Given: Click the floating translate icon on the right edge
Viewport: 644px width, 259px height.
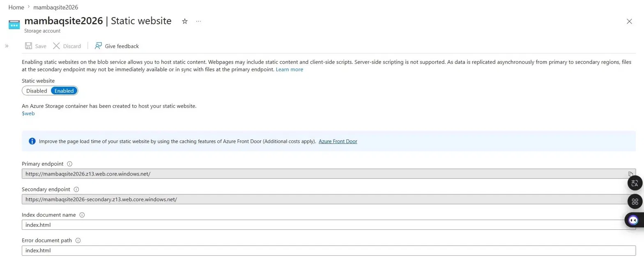Looking at the screenshot, I should coord(635,183).
